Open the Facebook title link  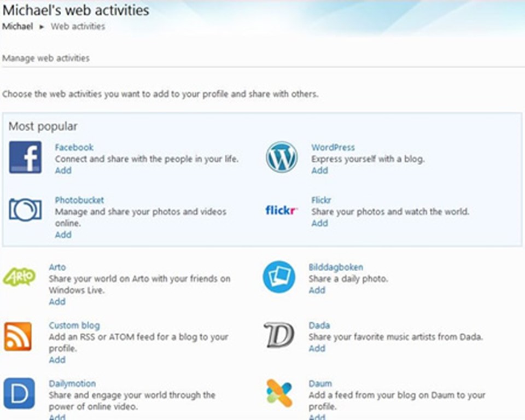[x=74, y=147]
